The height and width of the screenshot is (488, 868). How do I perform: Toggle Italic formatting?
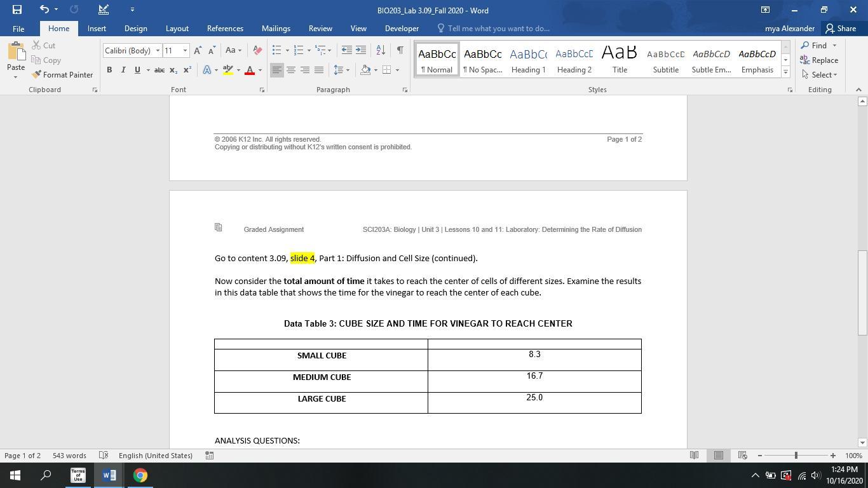click(x=123, y=70)
